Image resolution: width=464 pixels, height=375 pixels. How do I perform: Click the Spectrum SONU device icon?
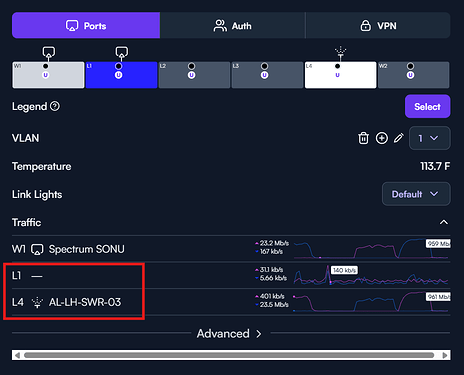click(37, 249)
